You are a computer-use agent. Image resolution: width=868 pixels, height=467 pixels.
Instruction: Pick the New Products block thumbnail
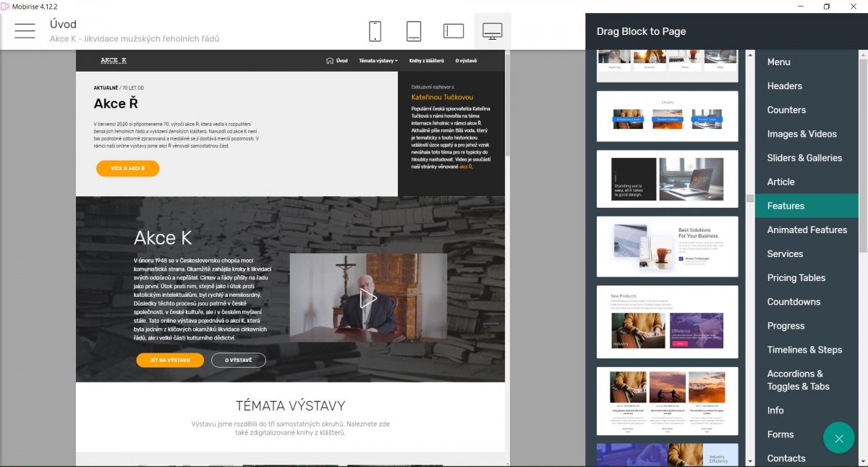[x=667, y=321]
